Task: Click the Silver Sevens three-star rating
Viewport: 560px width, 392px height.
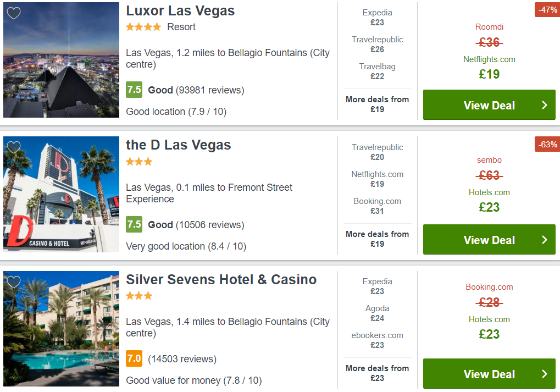Action: click(139, 296)
